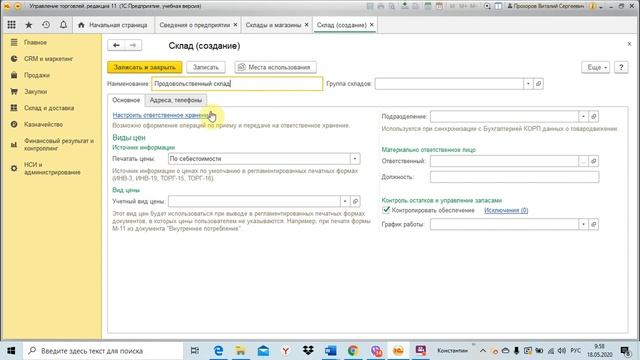Open the График работы item icon
This screenshot has width=640, height=360.
(x=594, y=224)
